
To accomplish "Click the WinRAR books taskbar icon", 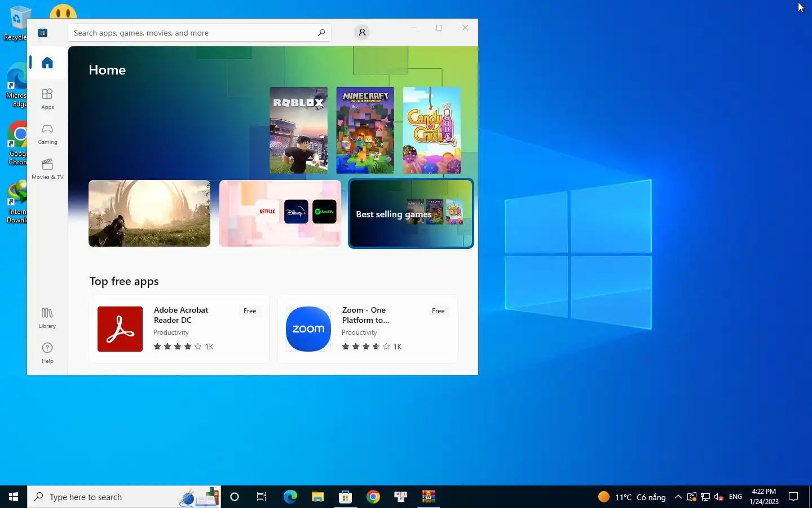I will point(428,497).
